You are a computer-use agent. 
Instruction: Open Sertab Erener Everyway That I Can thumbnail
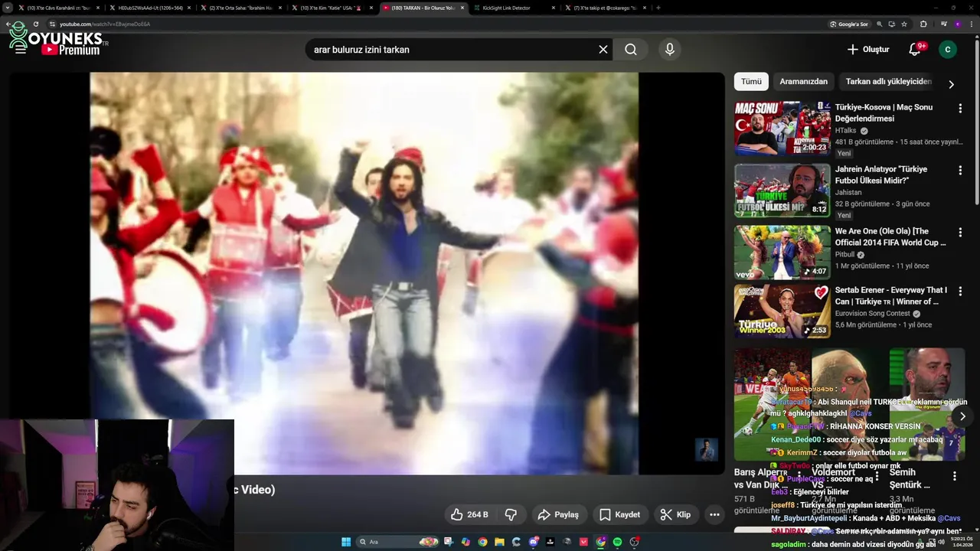(x=782, y=311)
